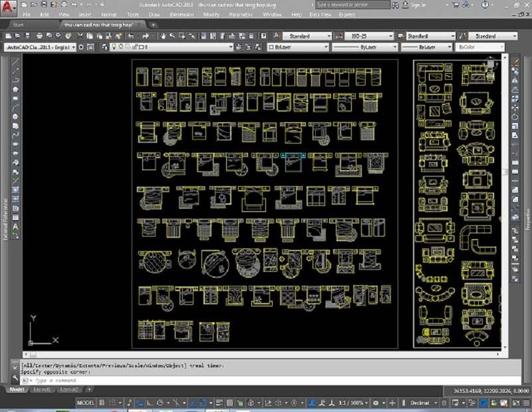Open the Modify menu

point(211,14)
